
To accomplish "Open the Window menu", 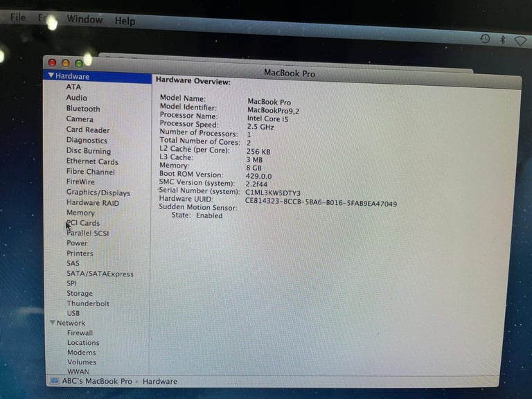I will (85, 19).
